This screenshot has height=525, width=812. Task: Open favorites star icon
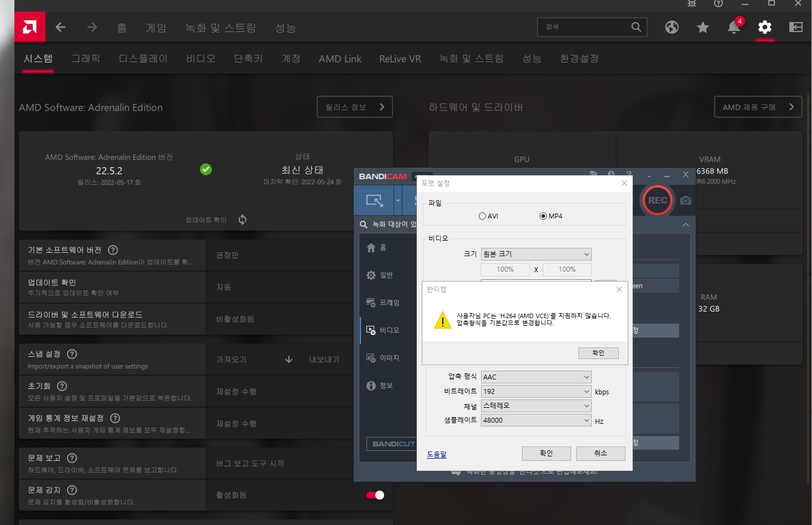point(703,27)
